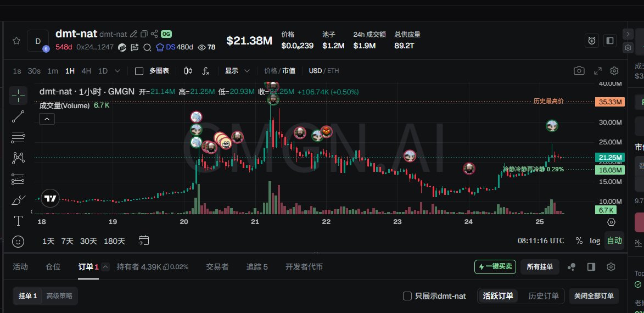Click the chart axis reset target icon by 自动
The width and height of the screenshot is (644, 313).
coord(611,222)
